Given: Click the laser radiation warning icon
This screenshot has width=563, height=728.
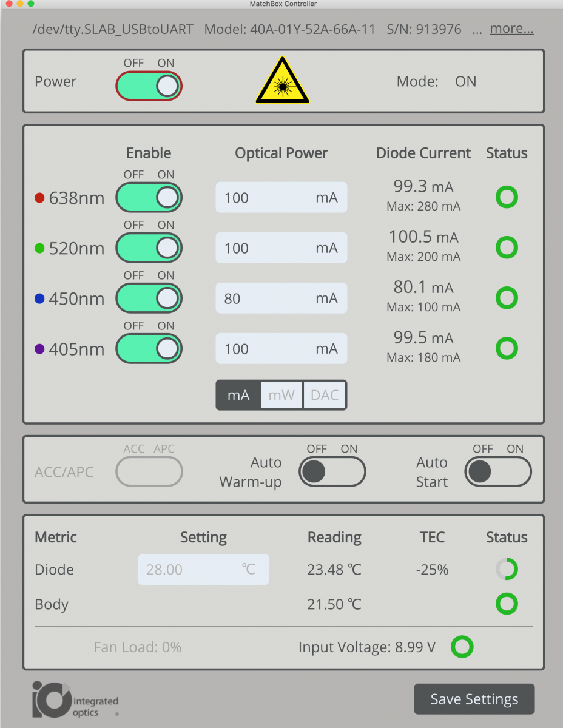Looking at the screenshot, I should coord(282,82).
